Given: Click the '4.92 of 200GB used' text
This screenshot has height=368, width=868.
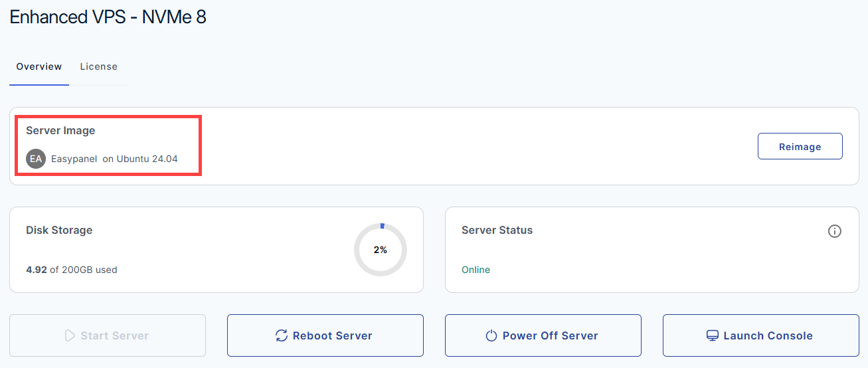Looking at the screenshot, I should (x=72, y=270).
